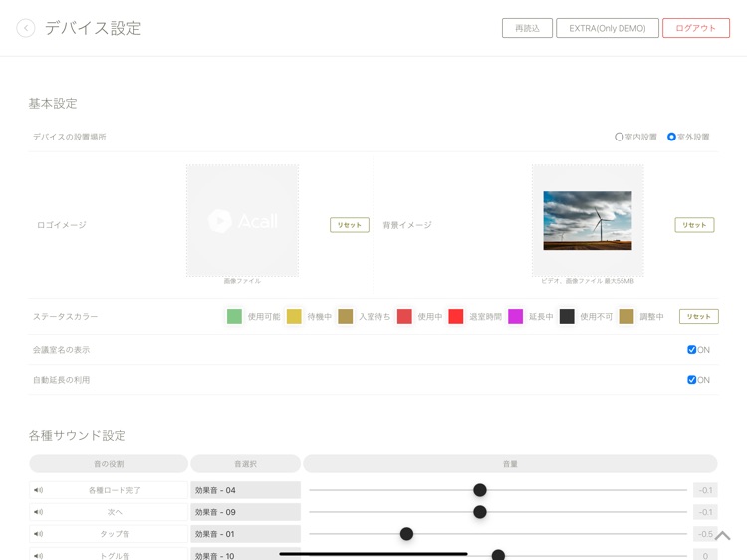Image resolution: width=747 pixels, height=560 pixels.
Task: Open EXTRA(Only DEMO) button
Action: click(608, 28)
